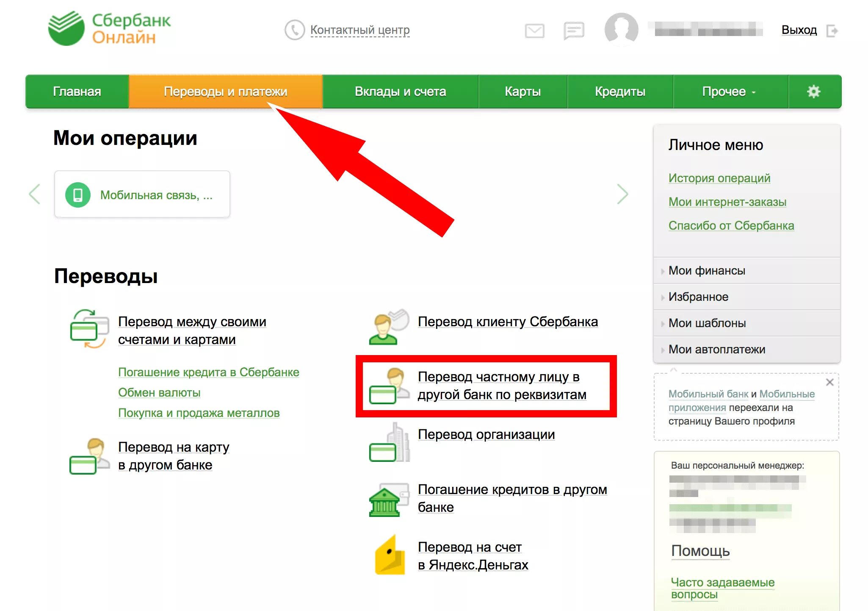Click the phone icon by Контактный центр
Viewport: 868px width, 611px height.
pyautogui.click(x=294, y=30)
